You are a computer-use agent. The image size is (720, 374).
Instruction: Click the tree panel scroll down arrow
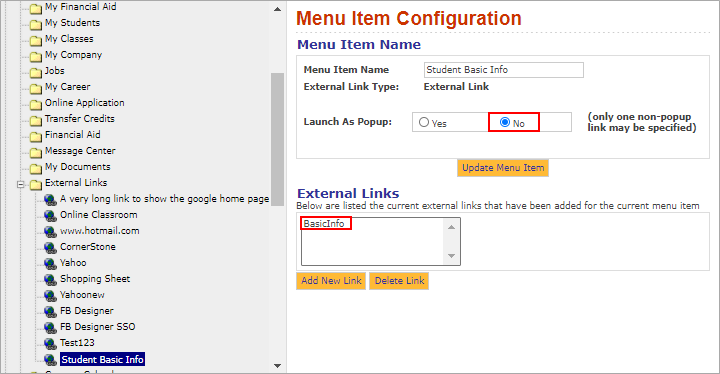coord(277,366)
